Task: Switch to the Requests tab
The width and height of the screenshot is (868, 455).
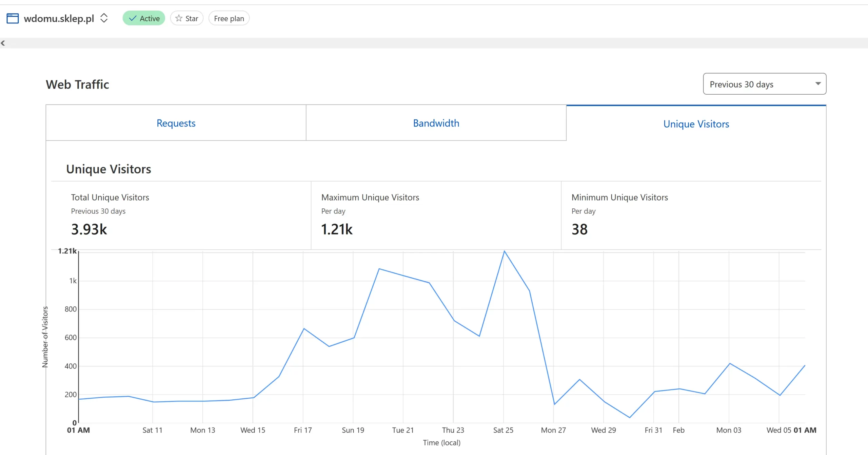Action: (x=176, y=123)
